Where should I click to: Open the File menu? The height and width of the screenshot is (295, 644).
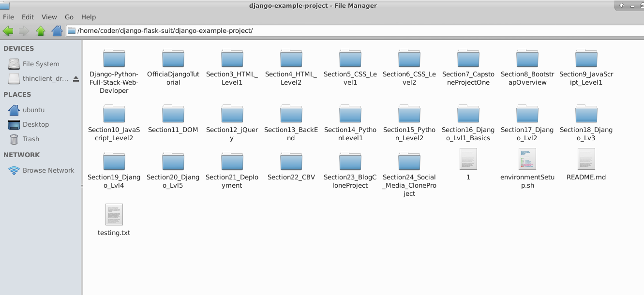(x=8, y=17)
